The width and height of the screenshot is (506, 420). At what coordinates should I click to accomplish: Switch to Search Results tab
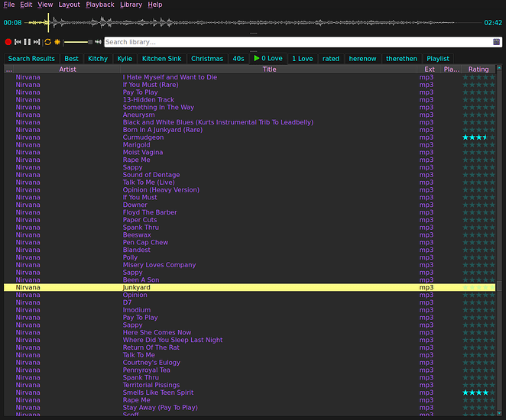(31, 59)
